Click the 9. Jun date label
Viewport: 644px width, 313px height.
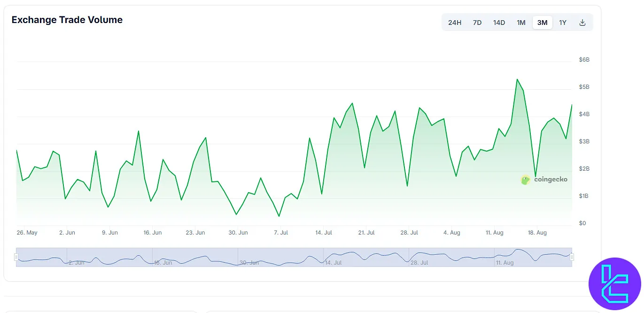(110, 233)
